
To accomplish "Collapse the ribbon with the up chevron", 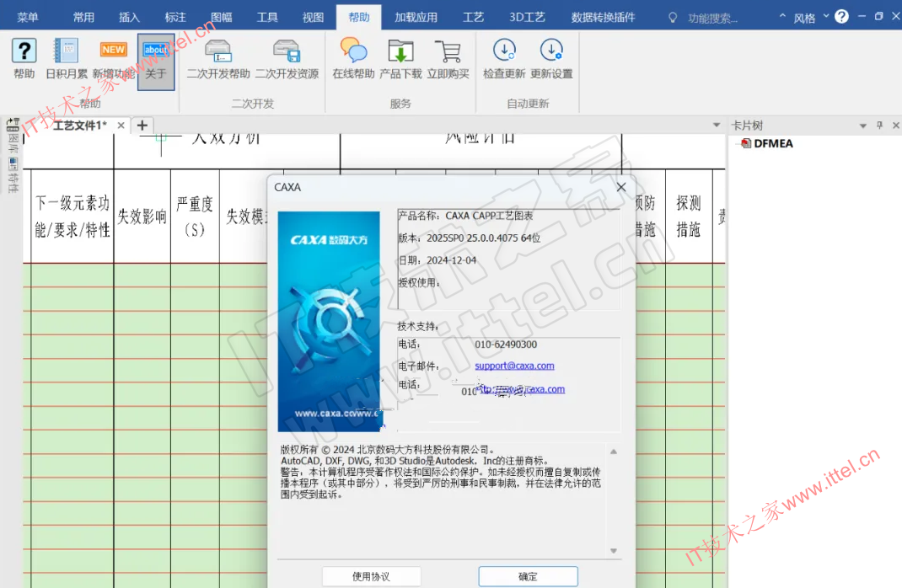I will coord(782,17).
